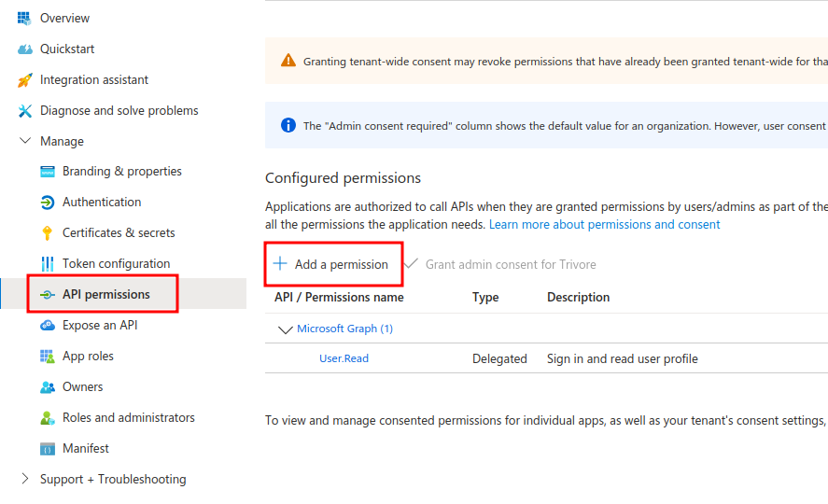828x504 pixels.
Task: Click the Diagnose and solve problems wrench icon
Action: click(24, 111)
